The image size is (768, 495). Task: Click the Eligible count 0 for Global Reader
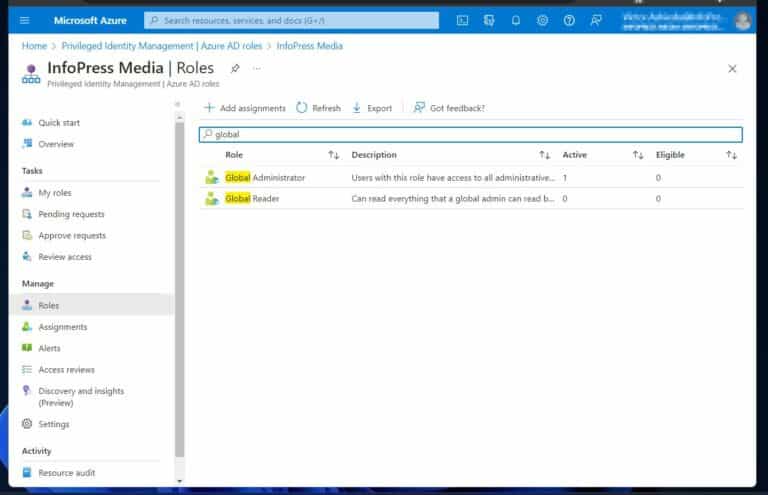coord(658,198)
